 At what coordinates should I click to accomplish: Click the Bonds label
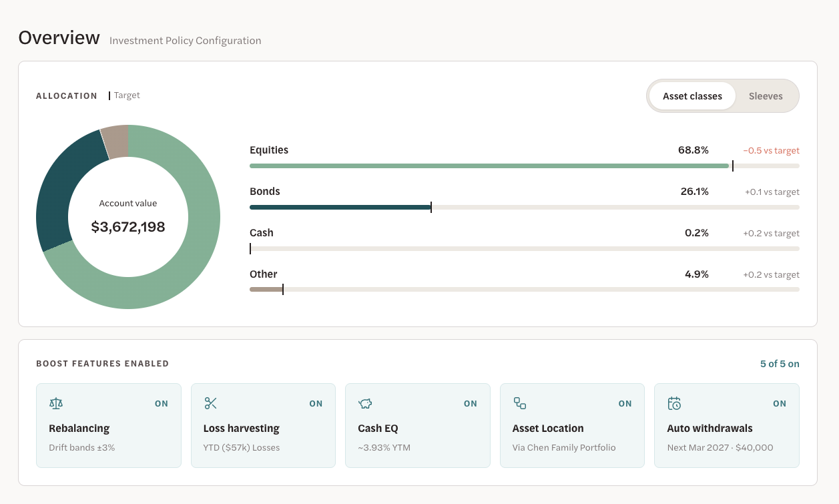[x=265, y=192]
